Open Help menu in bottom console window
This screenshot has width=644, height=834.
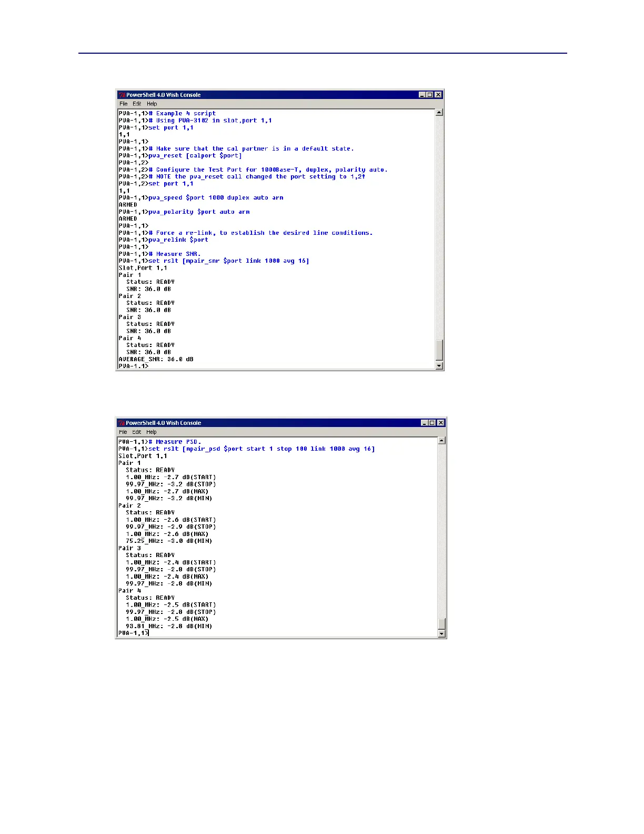point(152,432)
